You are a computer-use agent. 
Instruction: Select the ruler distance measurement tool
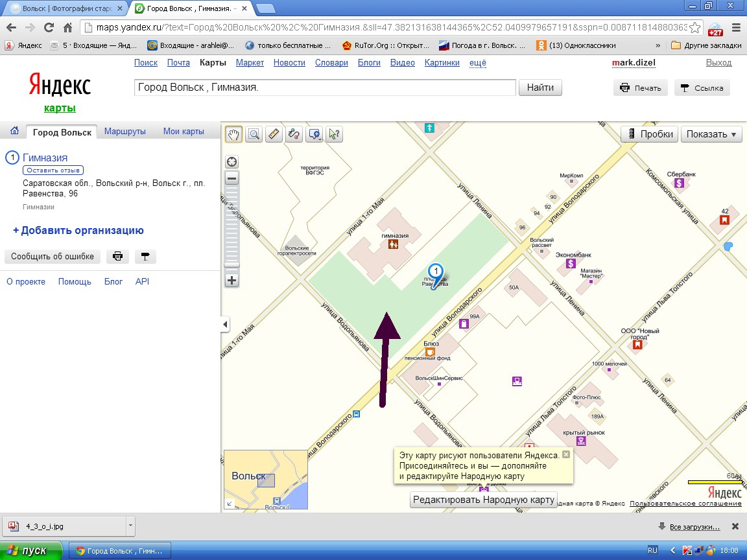[274, 134]
